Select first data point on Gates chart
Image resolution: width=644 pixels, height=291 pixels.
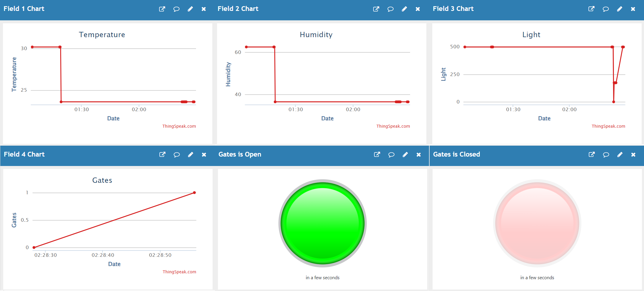point(34,247)
